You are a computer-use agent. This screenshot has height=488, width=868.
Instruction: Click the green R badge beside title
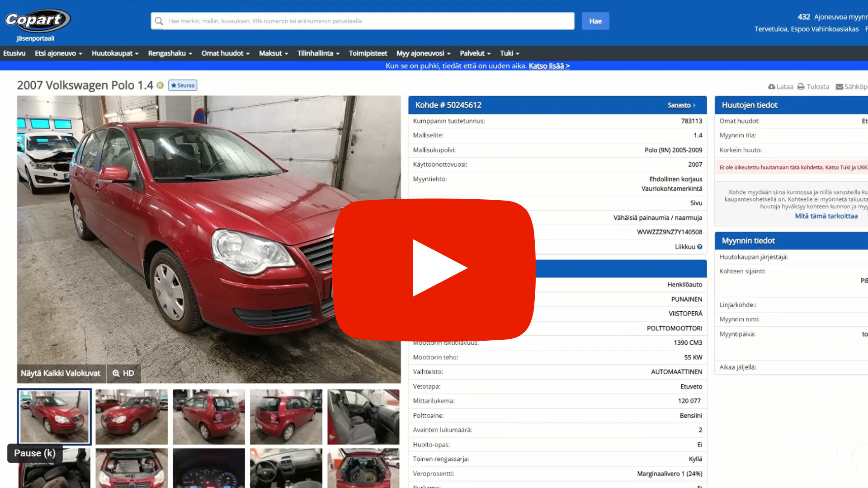pyautogui.click(x=160, y=85)
